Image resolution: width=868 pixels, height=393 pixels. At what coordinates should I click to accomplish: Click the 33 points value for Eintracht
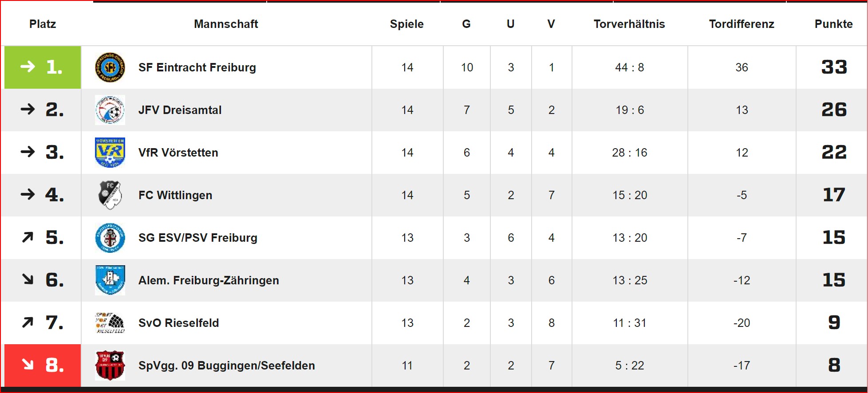point(834,67)
